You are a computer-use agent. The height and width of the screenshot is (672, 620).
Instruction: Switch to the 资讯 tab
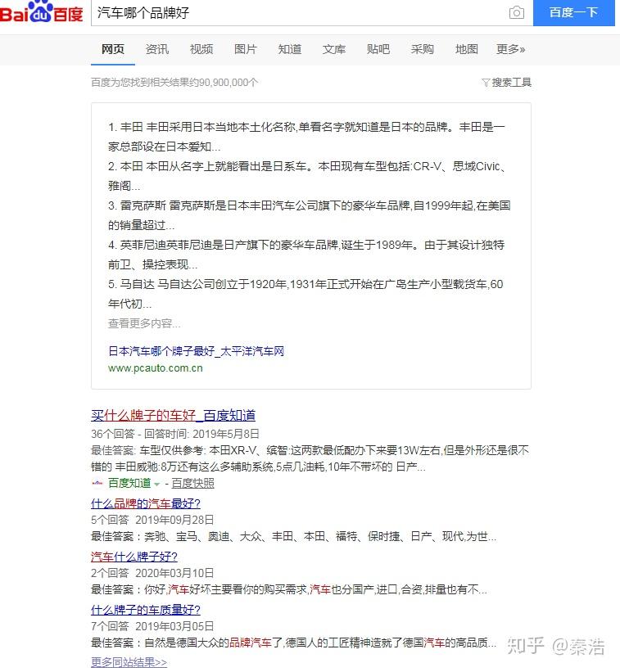[157, 49]
